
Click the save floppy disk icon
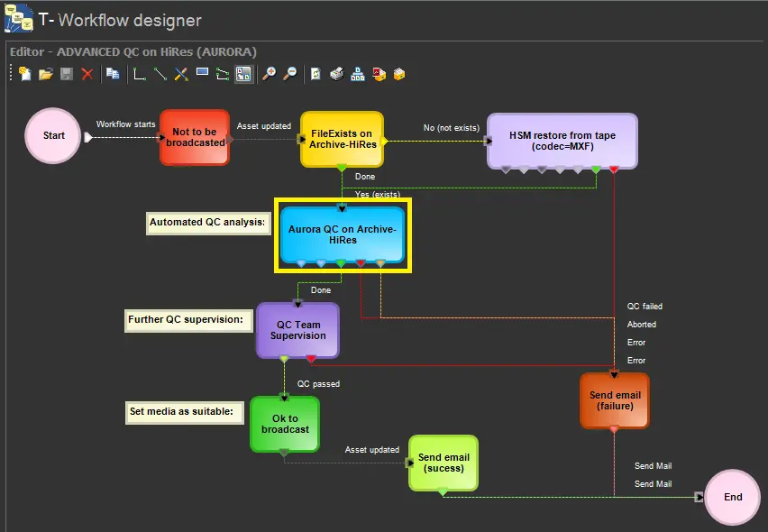[x=67, y=74]
